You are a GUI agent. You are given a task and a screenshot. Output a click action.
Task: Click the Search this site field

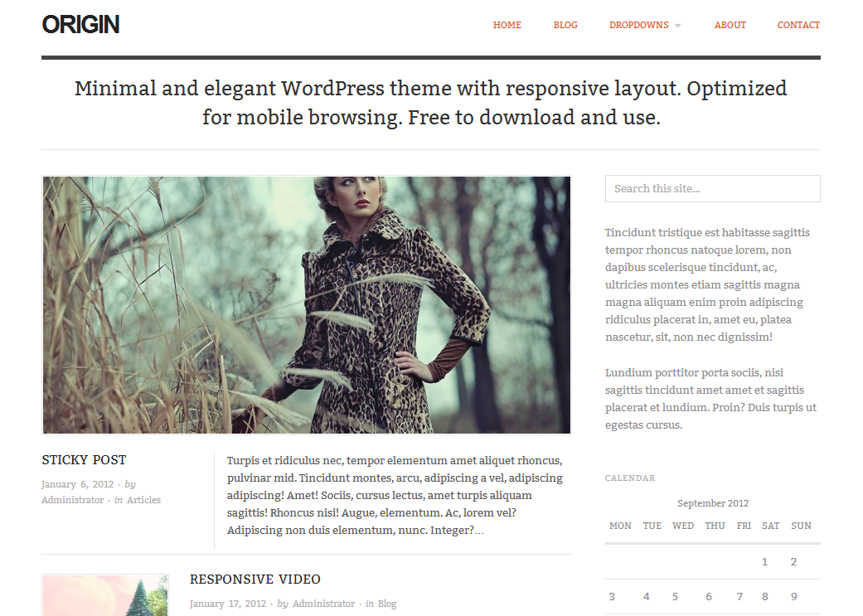[x=713, y=189]
